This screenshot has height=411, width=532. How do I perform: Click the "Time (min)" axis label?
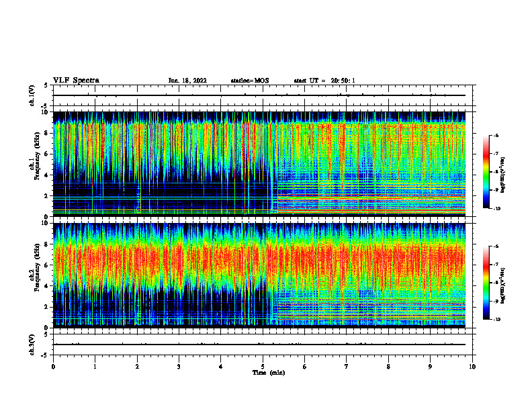[269, 373]
